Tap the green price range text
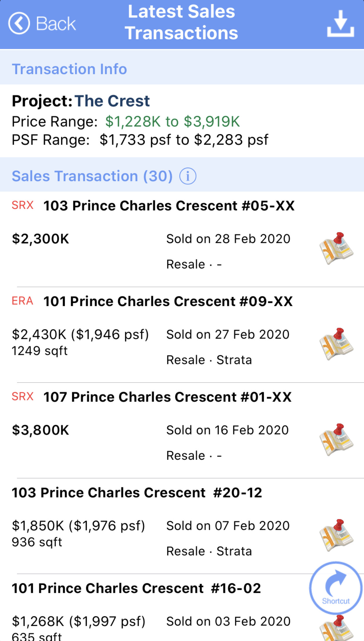This screenshot has width=364, height=641. pos(172,121)
